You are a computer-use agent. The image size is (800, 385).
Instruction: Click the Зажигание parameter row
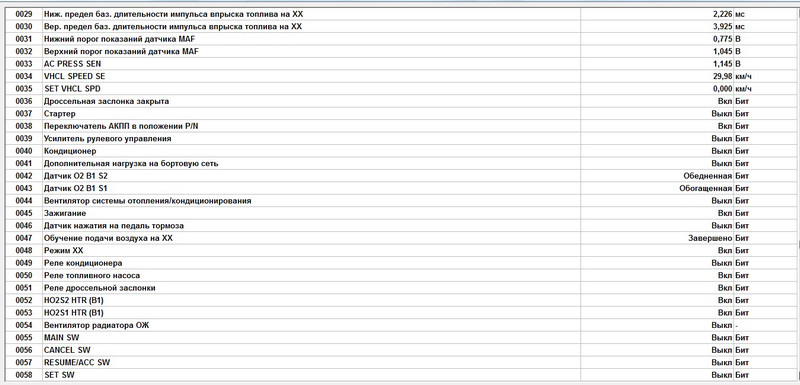click(401, 213)
